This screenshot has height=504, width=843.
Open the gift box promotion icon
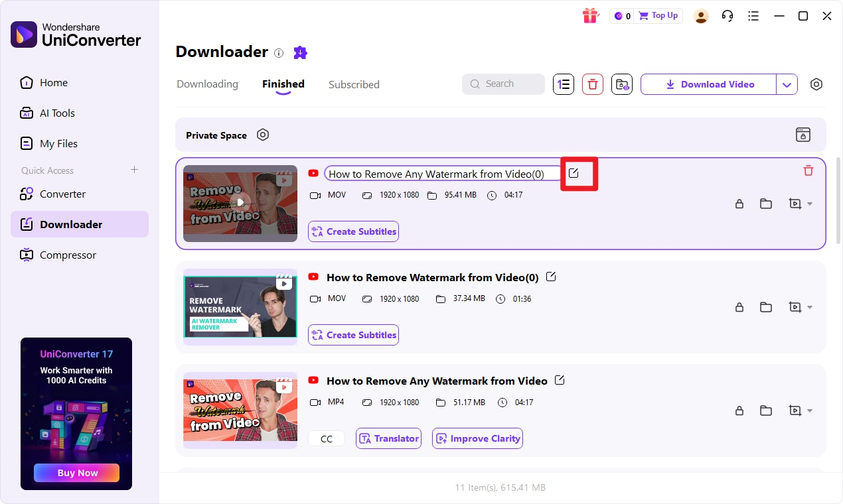[590, 15]
